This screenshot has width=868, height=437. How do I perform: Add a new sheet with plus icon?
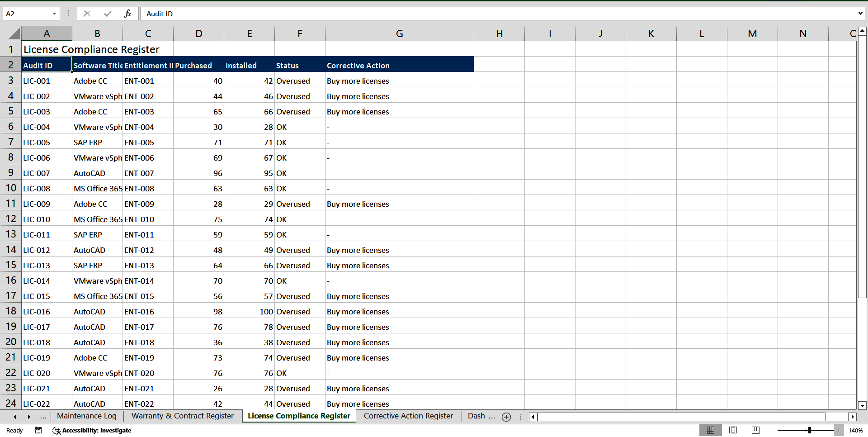tap(506, 417)
